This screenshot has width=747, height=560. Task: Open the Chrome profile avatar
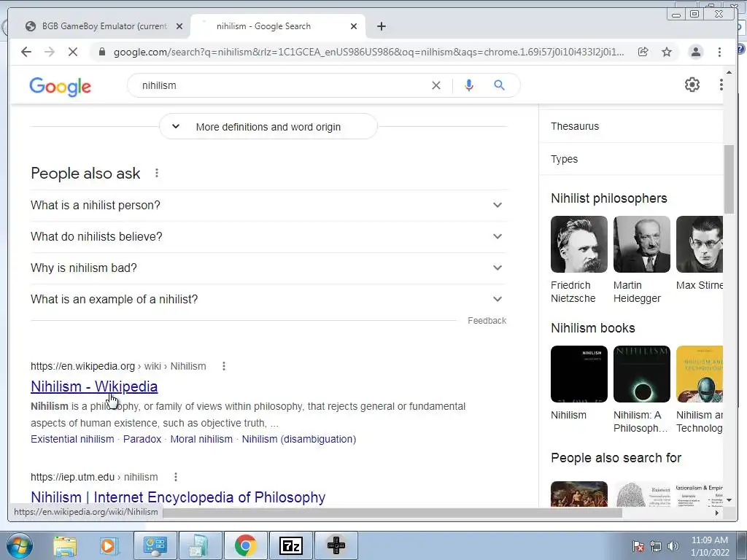[695, 52]
